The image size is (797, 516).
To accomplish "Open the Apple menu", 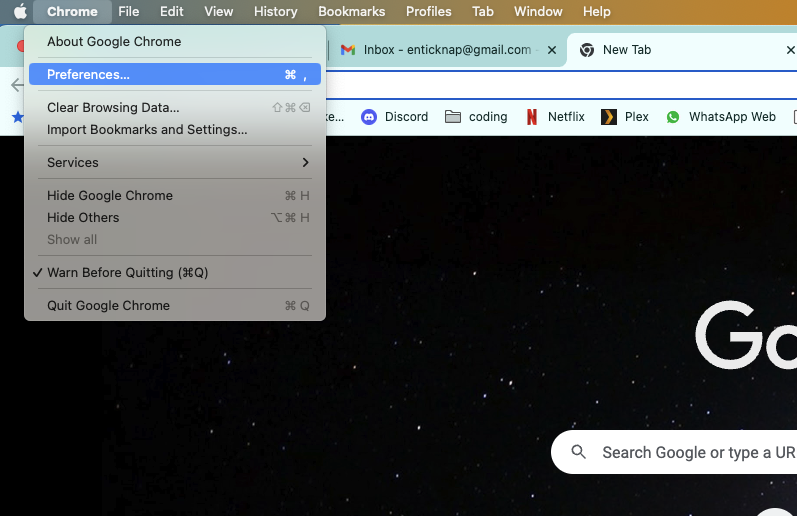I will click(20, 11).
